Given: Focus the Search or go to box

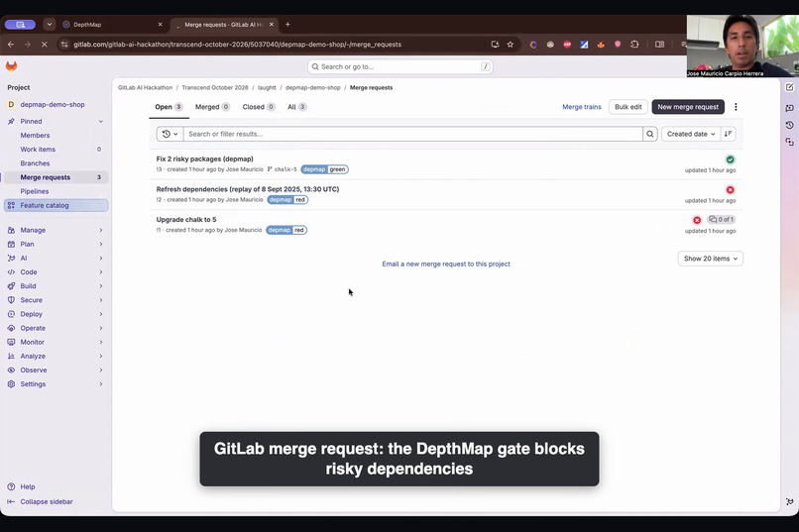Looking at the screenshot, I should coord(400,66).
